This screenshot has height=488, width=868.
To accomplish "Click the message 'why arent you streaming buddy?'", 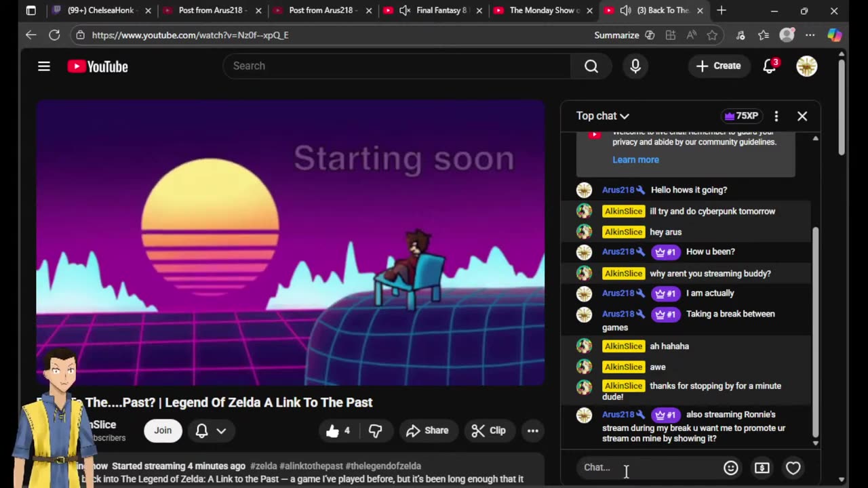I will tap(710, 274).
